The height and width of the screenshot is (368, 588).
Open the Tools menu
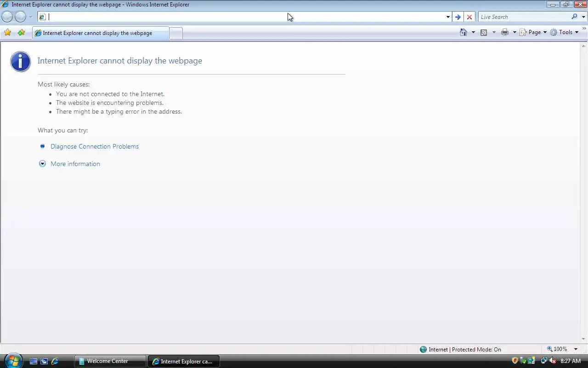click(x=565, y=32)
